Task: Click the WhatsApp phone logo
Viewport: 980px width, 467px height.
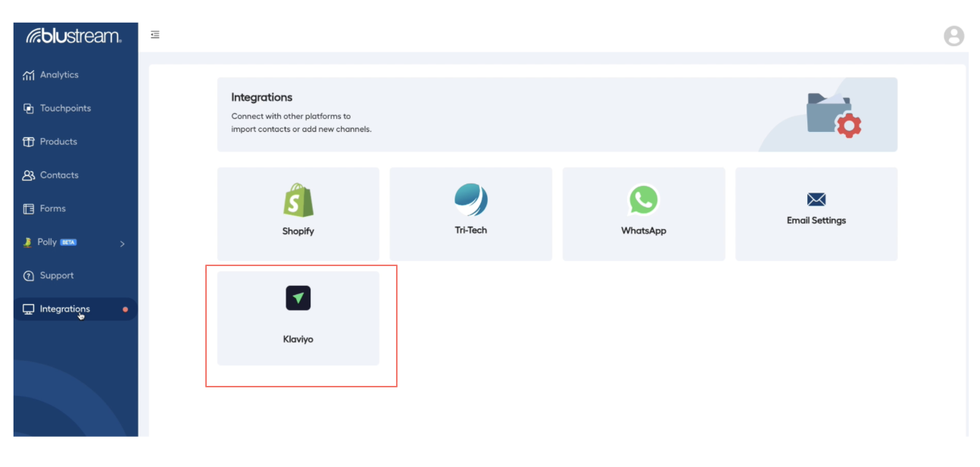Action: coord(644,200)
